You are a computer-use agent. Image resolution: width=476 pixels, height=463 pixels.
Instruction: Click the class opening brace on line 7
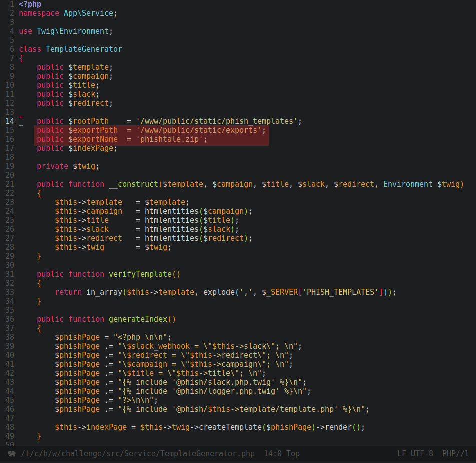click(21, 58)
